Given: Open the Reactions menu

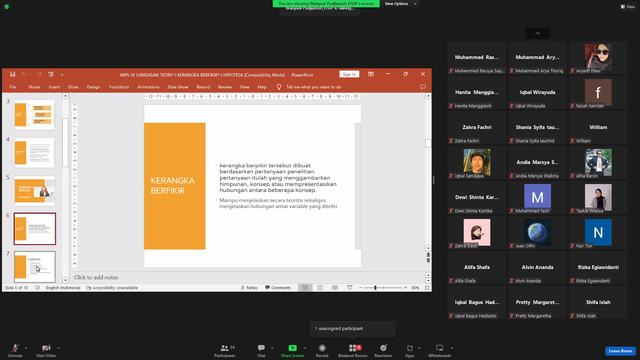Looking at the screenshot, I should tap(383, 351).
